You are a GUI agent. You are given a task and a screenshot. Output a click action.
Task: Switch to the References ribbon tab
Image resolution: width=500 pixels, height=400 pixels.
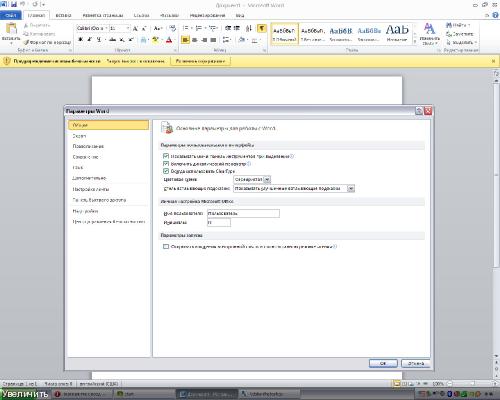tap(141, 15)
